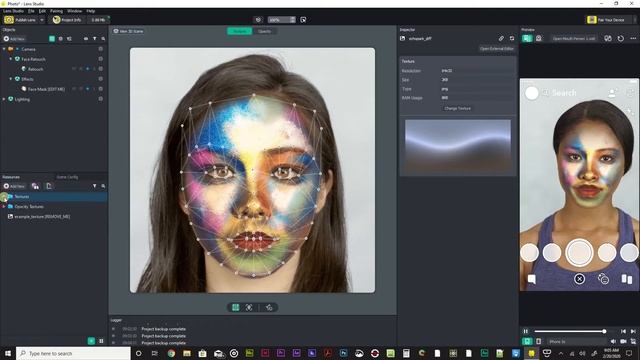Viewport: 640px width, 360px height.
Task: Click the document icon in Resources toolbar
Action: 49,186
